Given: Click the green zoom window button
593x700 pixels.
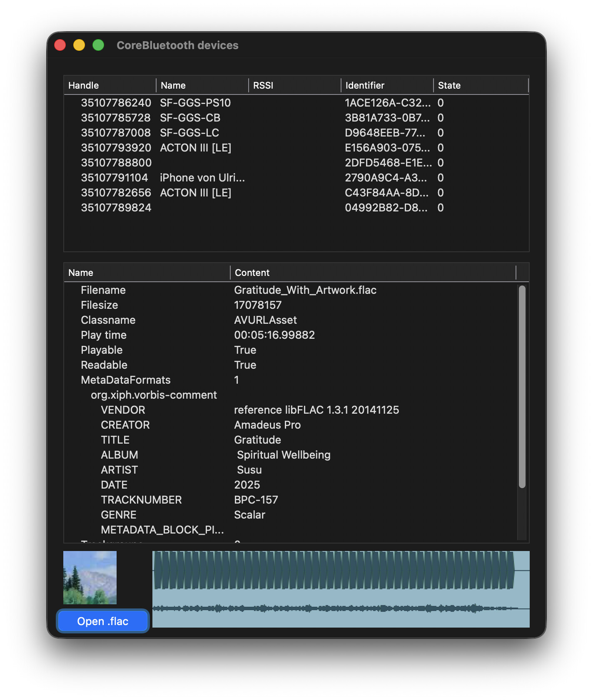Looking at the screenshot, I should [98, 45].
